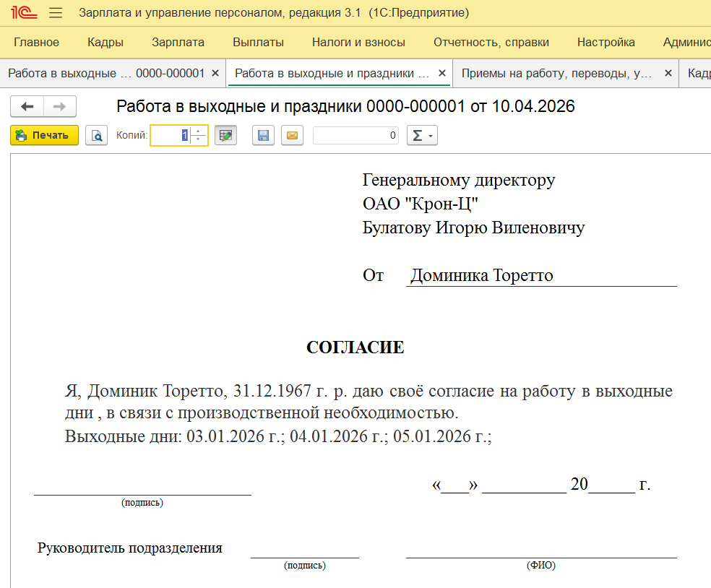Close the Работа в выходные 0000-000001 tab
This screenshot has width=711, height=588.
click(x=215, y=73)
